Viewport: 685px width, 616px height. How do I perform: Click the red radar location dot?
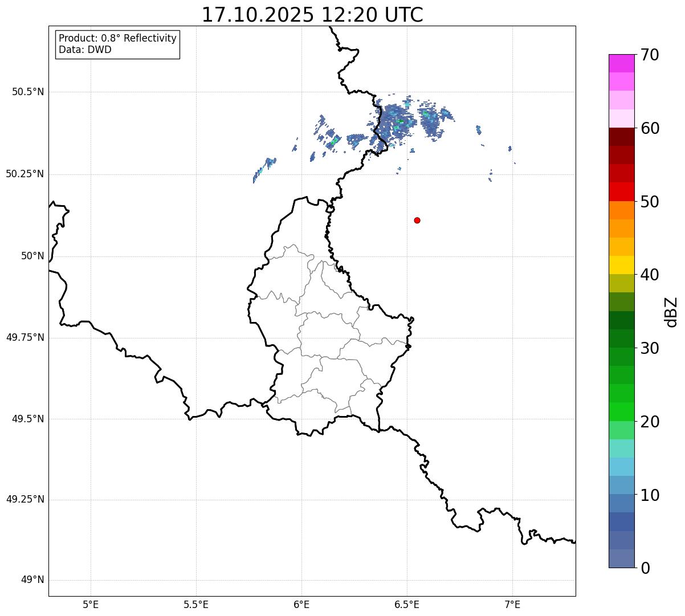(x=417, y=220)
